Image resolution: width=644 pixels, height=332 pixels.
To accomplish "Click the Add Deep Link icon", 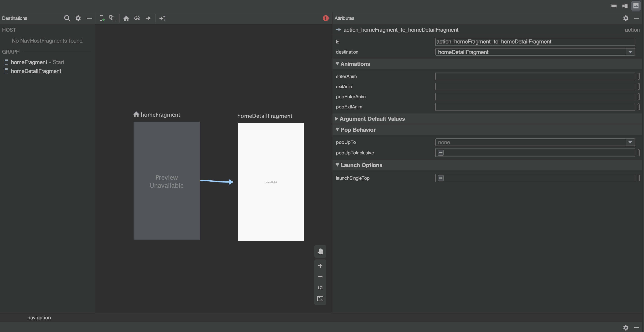I will pos(137,18).
